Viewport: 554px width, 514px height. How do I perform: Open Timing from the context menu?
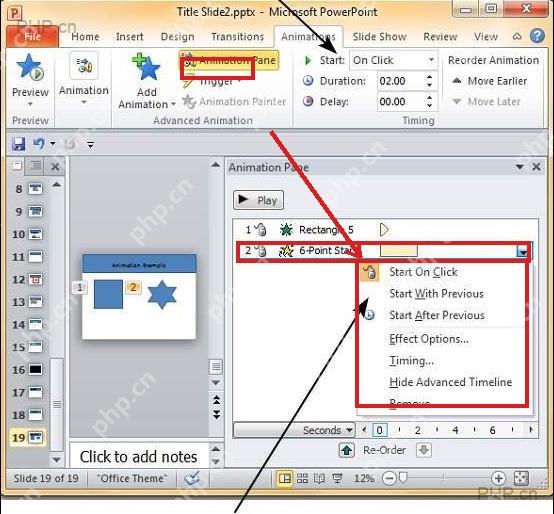pyautogui.click(x=411, y=361)
